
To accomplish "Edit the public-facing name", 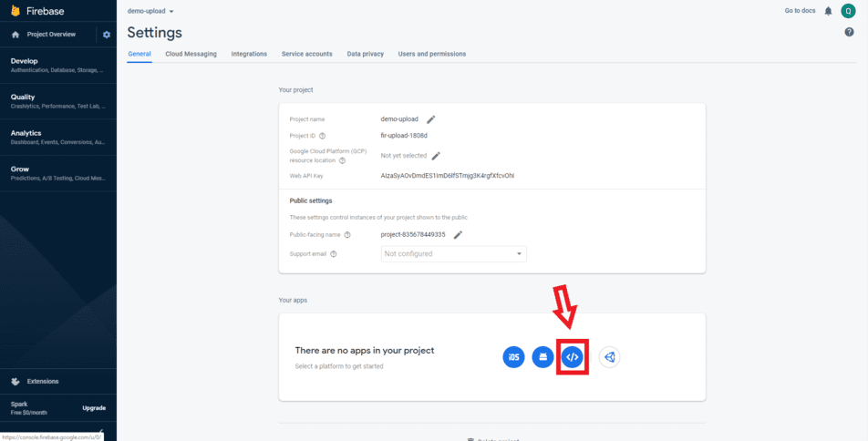I will (x=458, y=234).
